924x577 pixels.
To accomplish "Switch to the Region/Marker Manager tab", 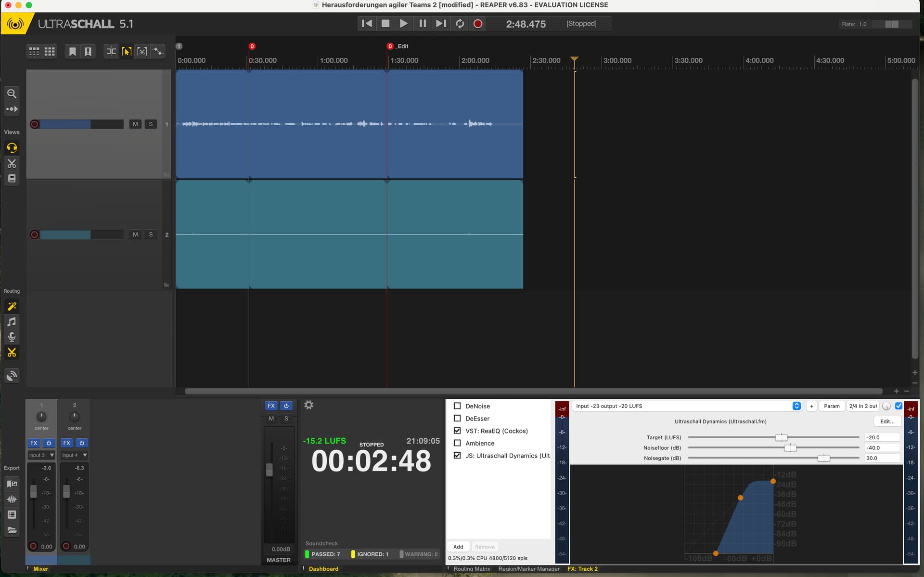I will [x=529, y=569].
